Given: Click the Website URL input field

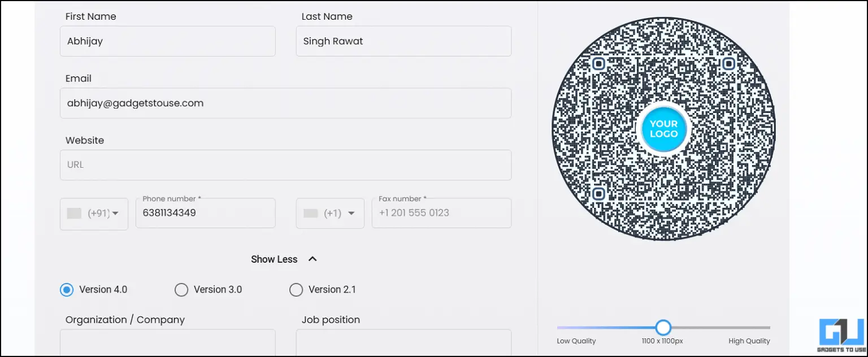Looking at the screenshot, I should (x=285, y=164).
